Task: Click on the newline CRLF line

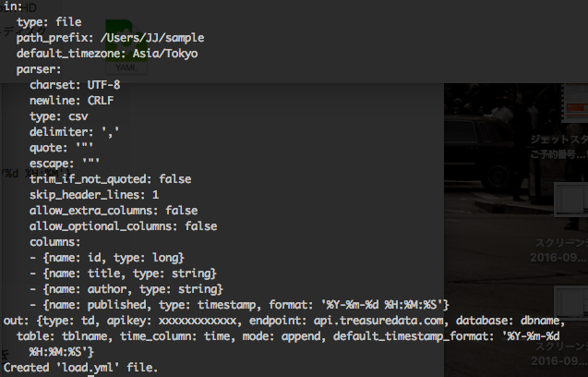Action: (x=71, y=101)
